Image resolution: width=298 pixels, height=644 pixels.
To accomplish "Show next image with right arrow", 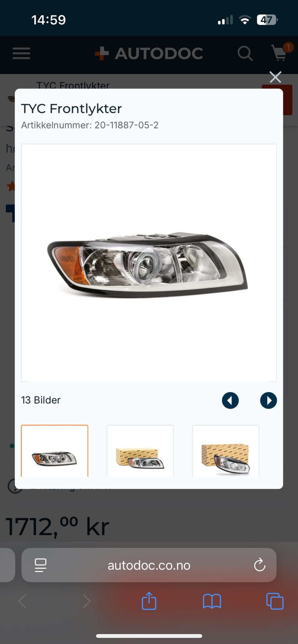I will (x=269, y=400).
